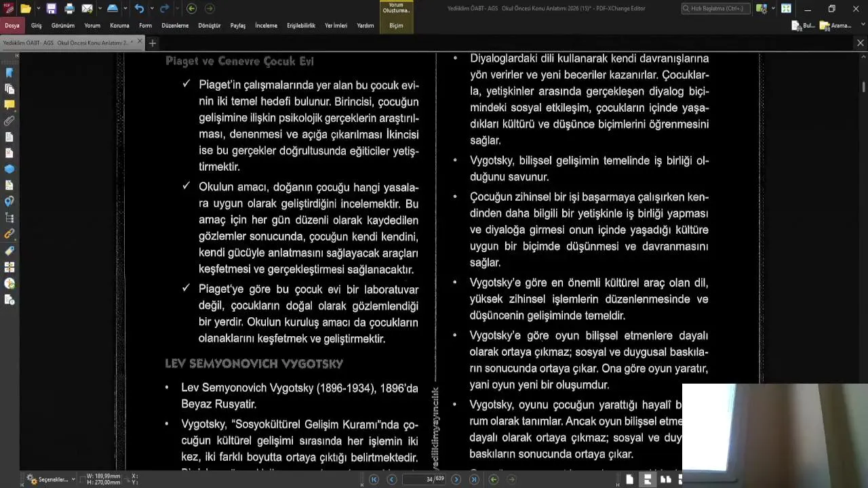Viewport: 868px width, 488px height.
Task: Select the Biçim contextual tab
Action: tap(397, 26)
